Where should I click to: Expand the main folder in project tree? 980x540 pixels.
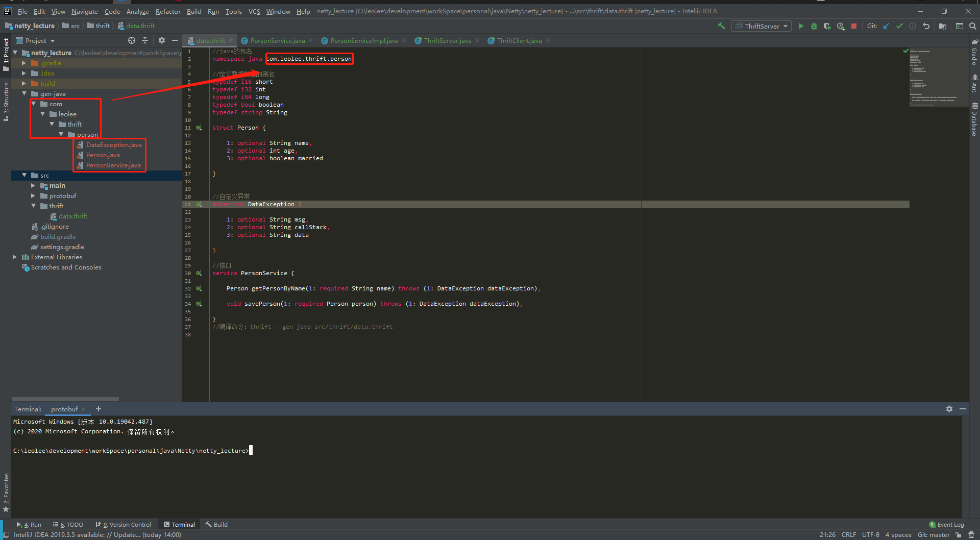(34, 185)
